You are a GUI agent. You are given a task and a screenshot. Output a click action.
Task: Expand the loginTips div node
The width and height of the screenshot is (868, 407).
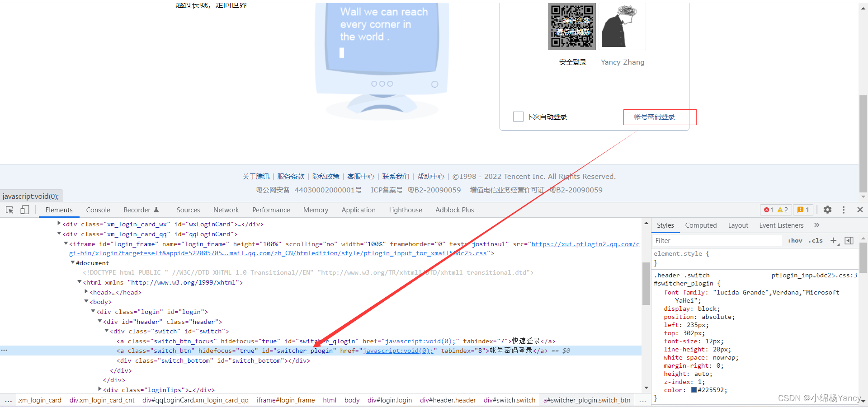point(99,389)
